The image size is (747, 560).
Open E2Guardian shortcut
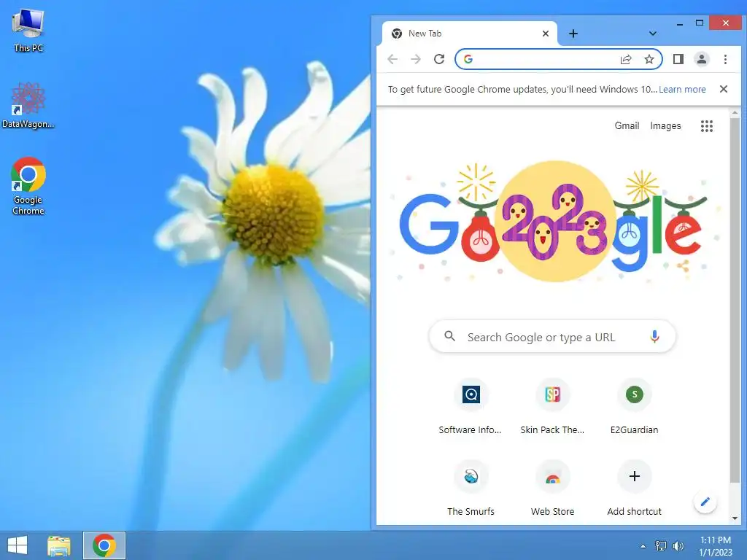[x=634, y=405]
